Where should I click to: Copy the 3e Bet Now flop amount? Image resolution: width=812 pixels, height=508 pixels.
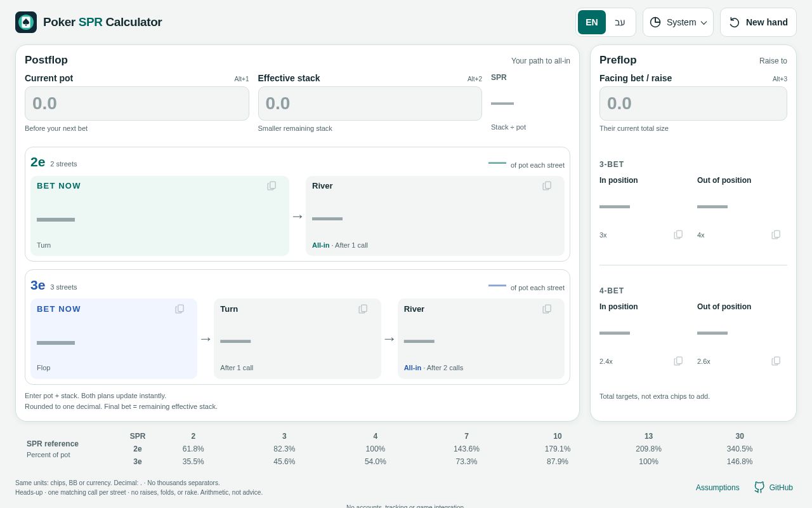[x=180, y=309]
